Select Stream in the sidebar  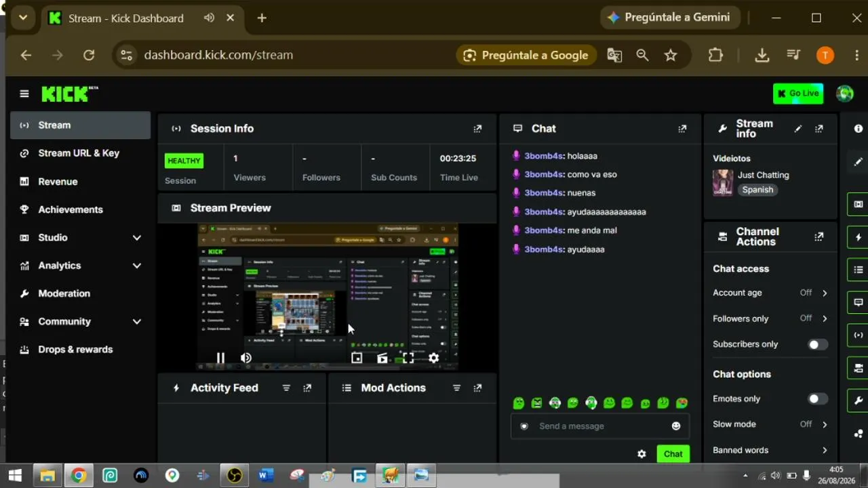(80, 125)
